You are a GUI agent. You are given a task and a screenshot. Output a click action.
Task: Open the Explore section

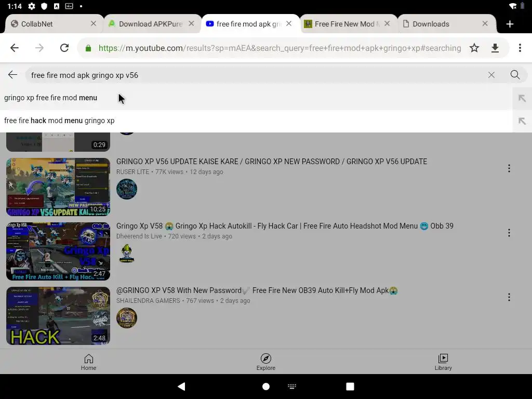point(266,362)
